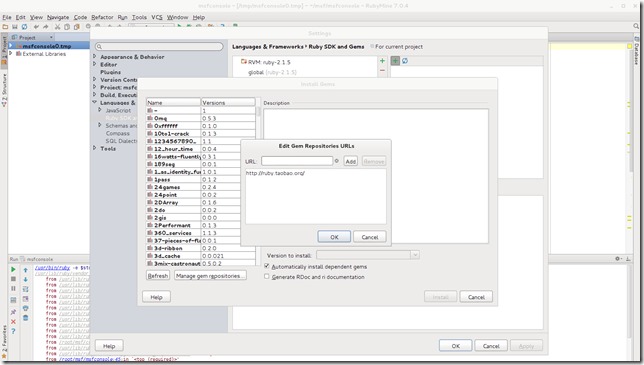The width and height of the screenshot is (644, 365).
Task: Open the Structure side tool tab
Action: pos(4,90)
